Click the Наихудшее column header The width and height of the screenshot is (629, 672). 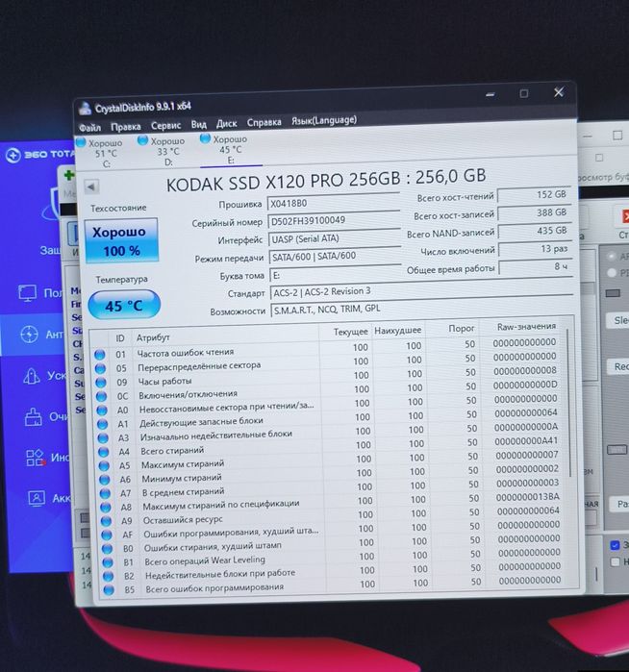click(x=397, y=331)
